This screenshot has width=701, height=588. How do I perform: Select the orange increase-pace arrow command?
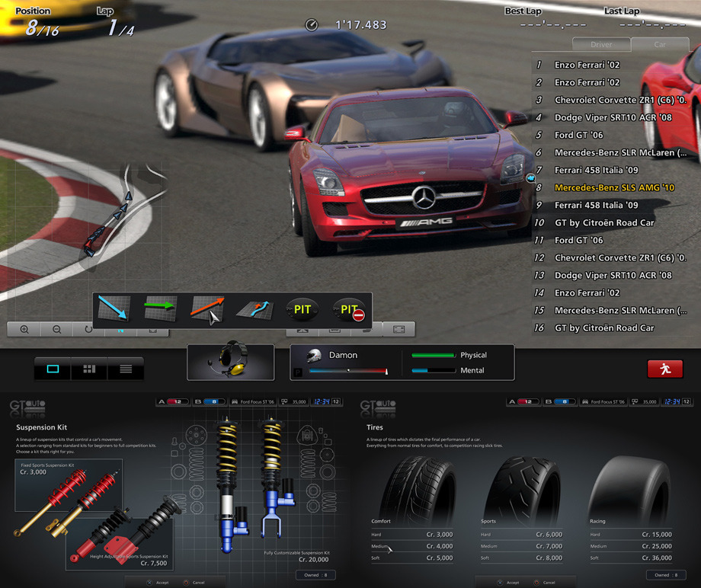click(x=207, y=308)
